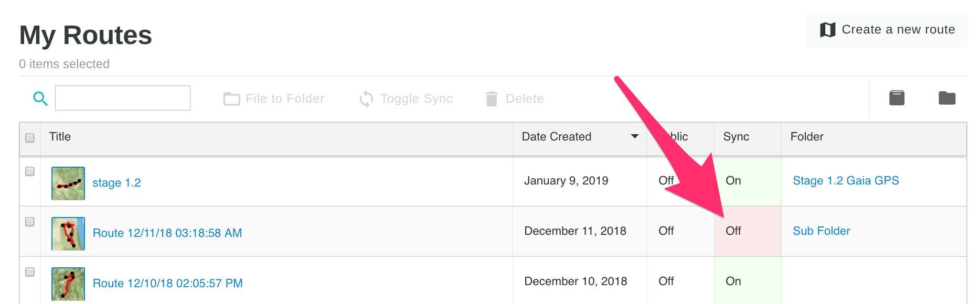Screen dimensions: 980x304
Task: Click the archive box icon
Action: (897, 98)
